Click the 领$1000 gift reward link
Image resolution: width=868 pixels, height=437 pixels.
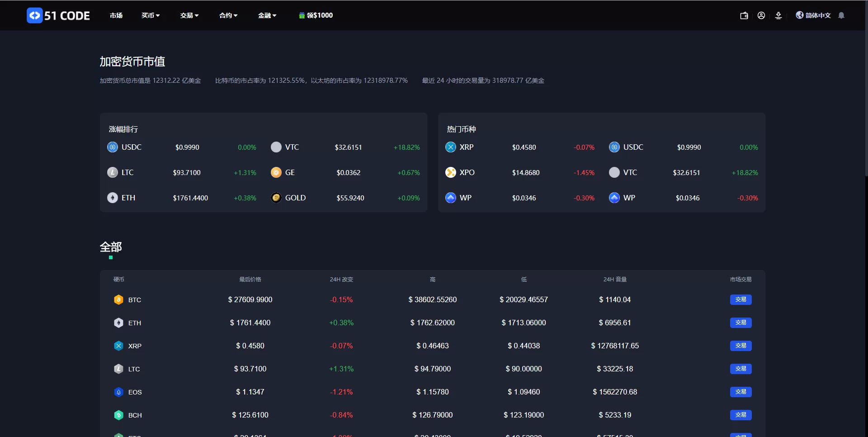[x=316, y=15]
